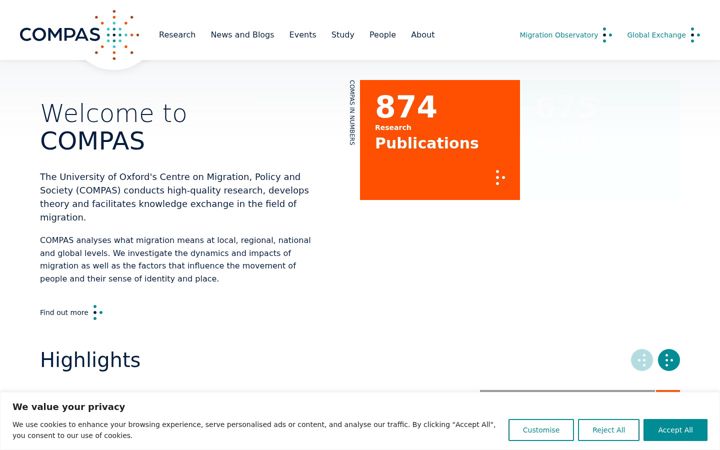Open the News and Blogs menu
This screenshot has width=720, height=450.
[242, 35]
